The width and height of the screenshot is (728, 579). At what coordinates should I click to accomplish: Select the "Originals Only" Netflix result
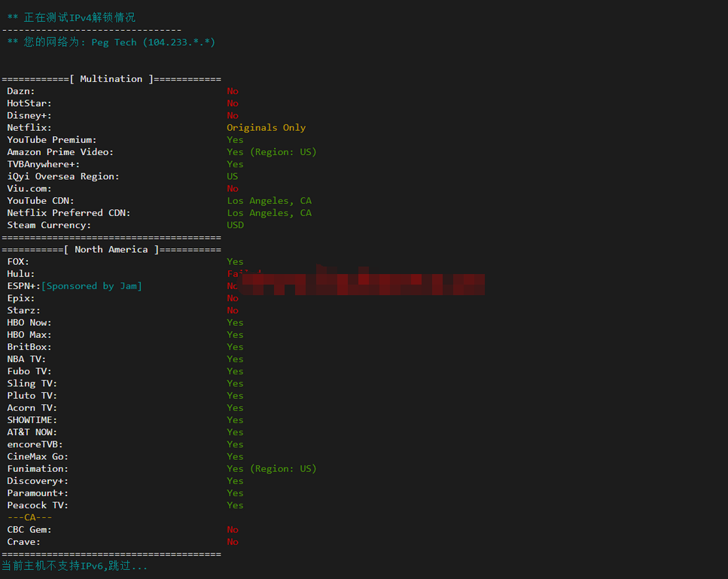(x=266, y=128)
